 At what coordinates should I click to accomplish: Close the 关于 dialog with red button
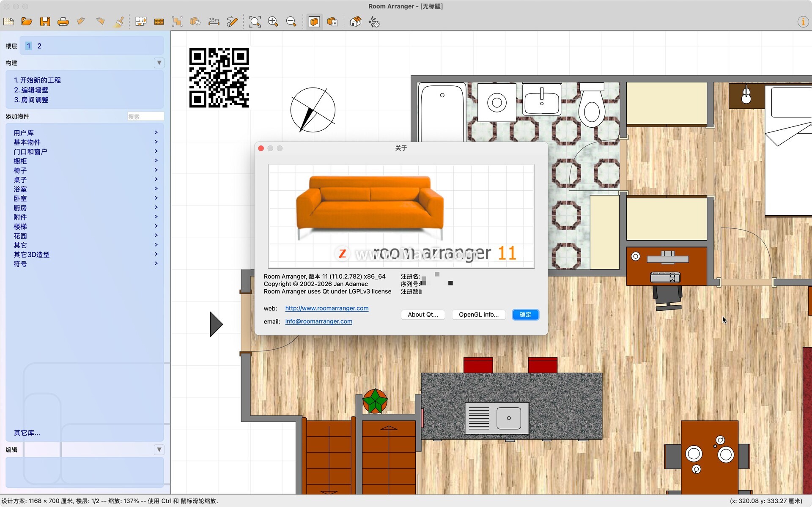pos(261,148)
